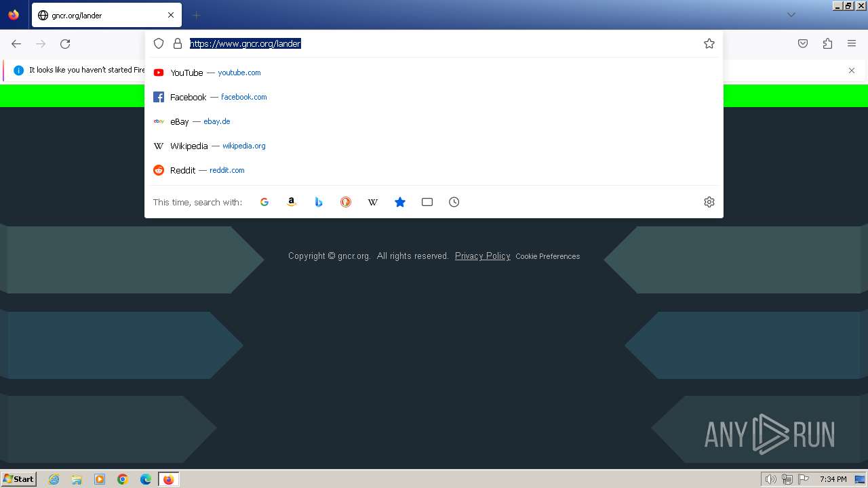
Task: Open a new tab with plus button
Action: click(x=196, y=15)
